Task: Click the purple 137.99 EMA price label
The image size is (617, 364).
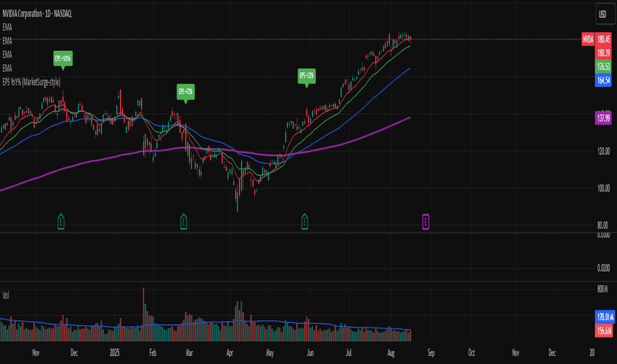Action: coord(603,118)
